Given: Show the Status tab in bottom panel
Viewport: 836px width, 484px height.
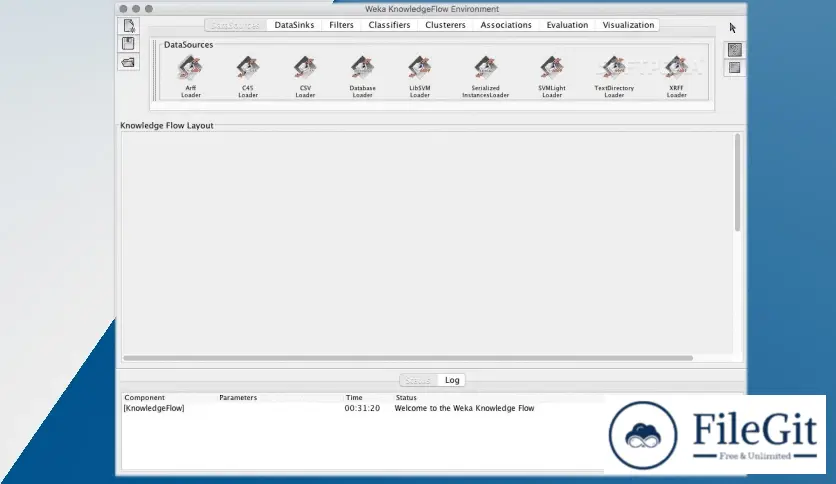Looking at the screenshot, I should [418, 380].
